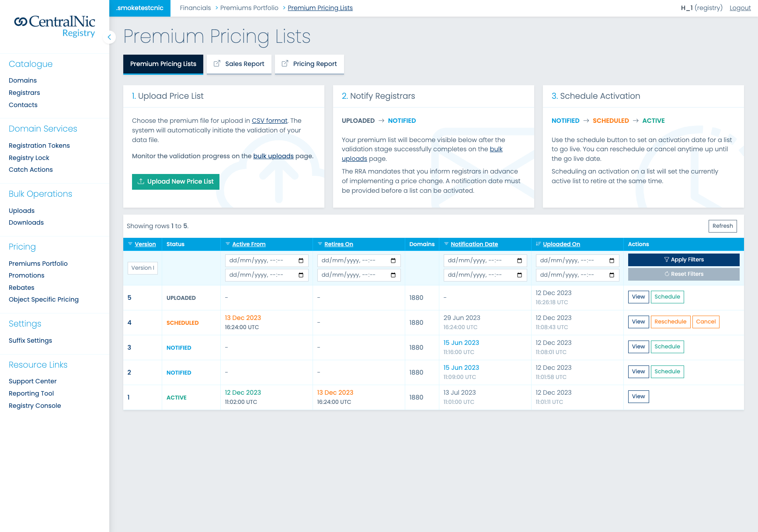This screenshot has width=758, height=532.
Task: Open Registration Tokens page
Action: (x=39, y=146)
